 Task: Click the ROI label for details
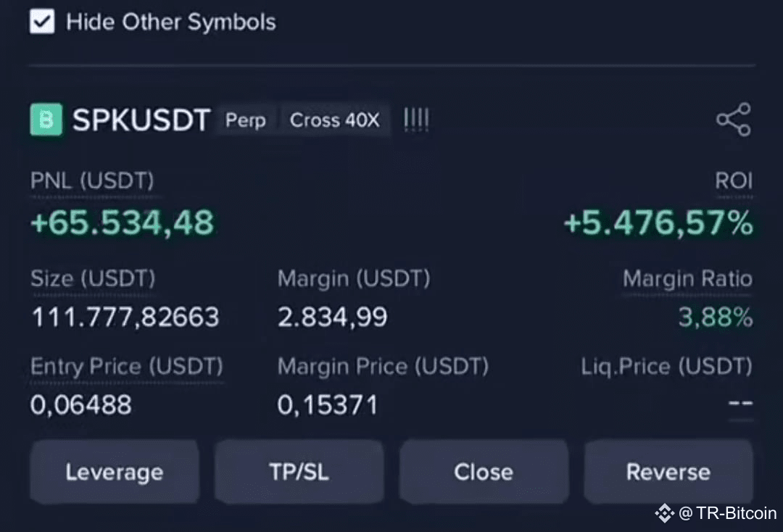(734, 180)
